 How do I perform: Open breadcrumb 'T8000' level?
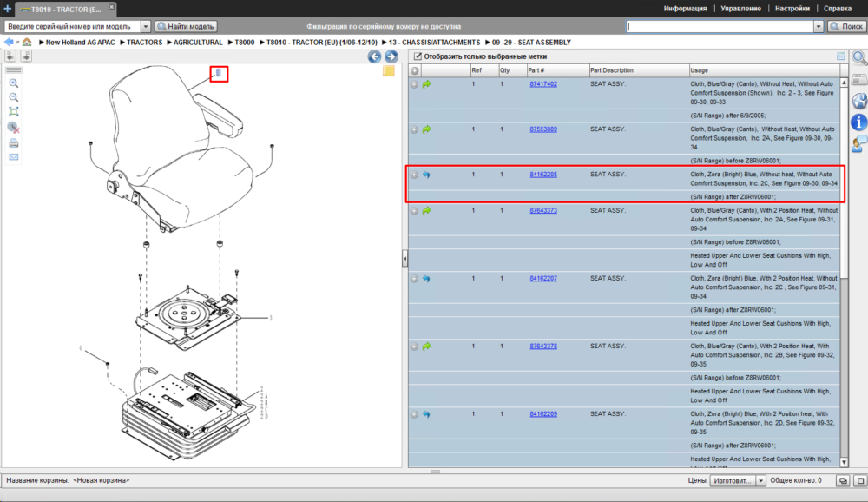point(245,42)
